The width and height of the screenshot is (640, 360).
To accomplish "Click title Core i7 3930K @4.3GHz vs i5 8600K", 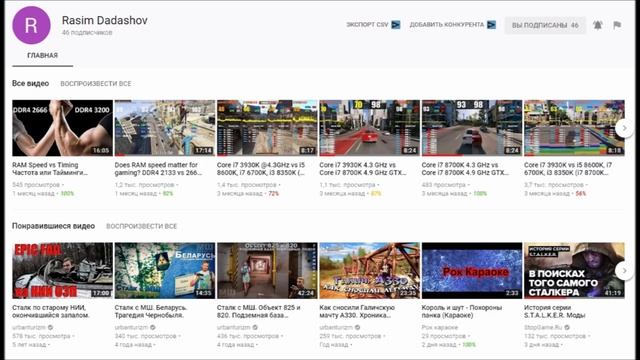I will click(x=261, y=169).
